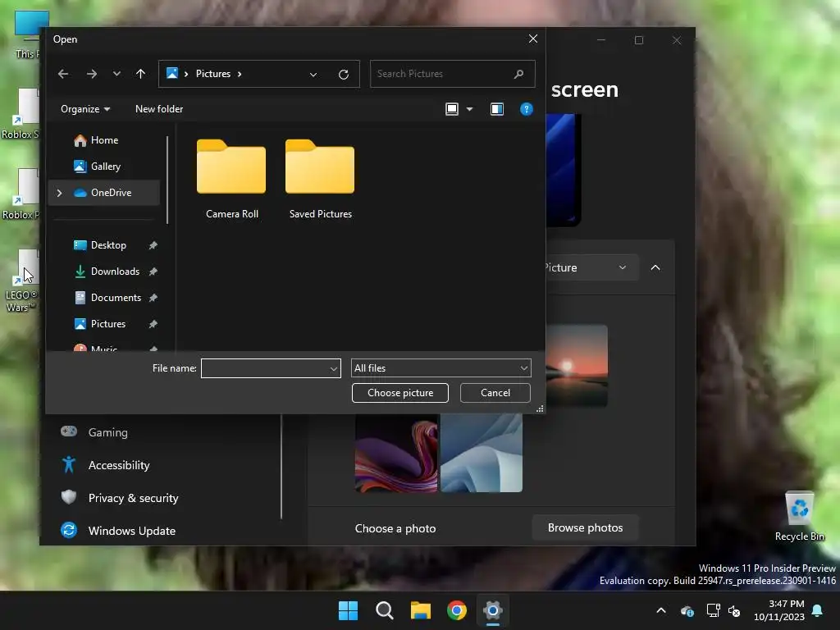
Task: Choose the blue-gray wave wallpaper thumbnail
Action: tap(481, 453)
